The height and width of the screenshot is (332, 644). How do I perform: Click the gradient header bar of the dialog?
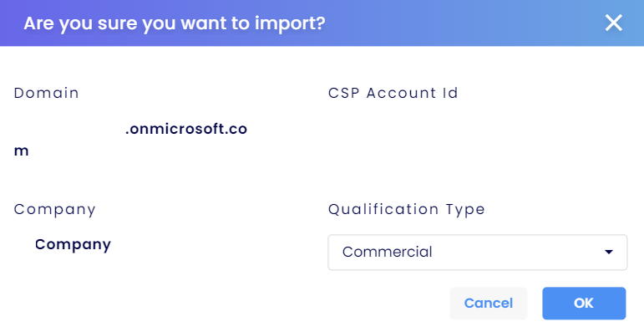322,23
